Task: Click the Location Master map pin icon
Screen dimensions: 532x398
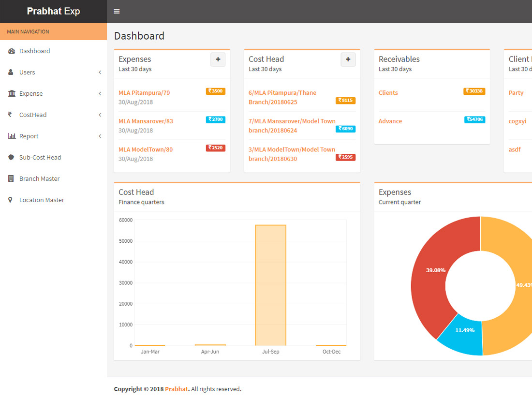Action: [10, 200]
